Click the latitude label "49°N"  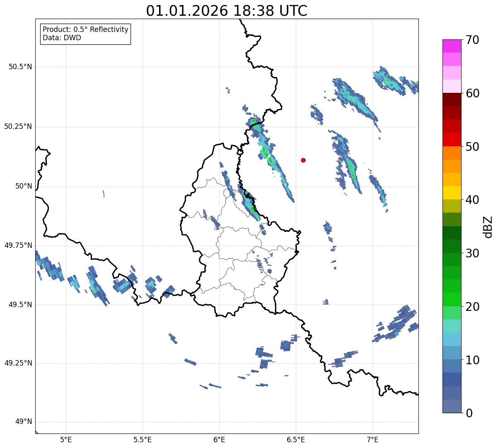pyautogui.click(x=24, y=422)
